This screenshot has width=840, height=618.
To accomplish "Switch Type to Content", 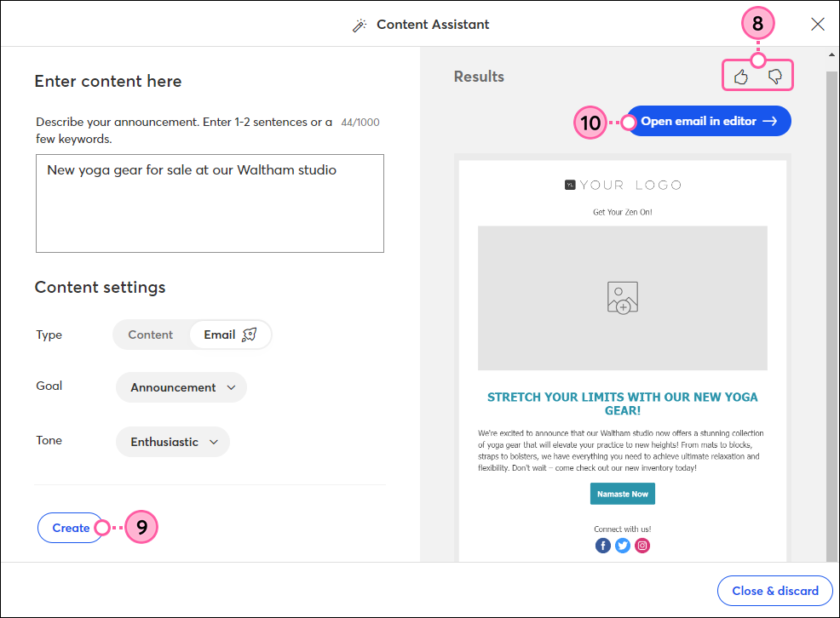I will [152, 334].
